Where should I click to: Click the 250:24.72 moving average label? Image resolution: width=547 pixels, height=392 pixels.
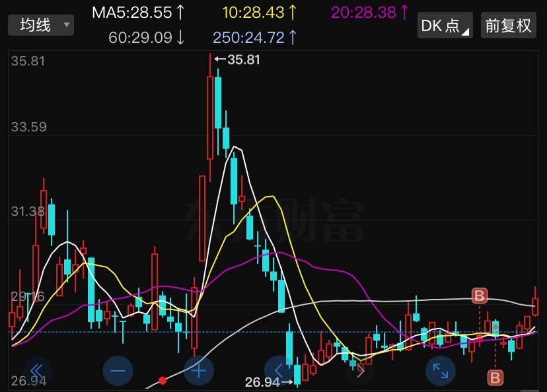[254, 38]
